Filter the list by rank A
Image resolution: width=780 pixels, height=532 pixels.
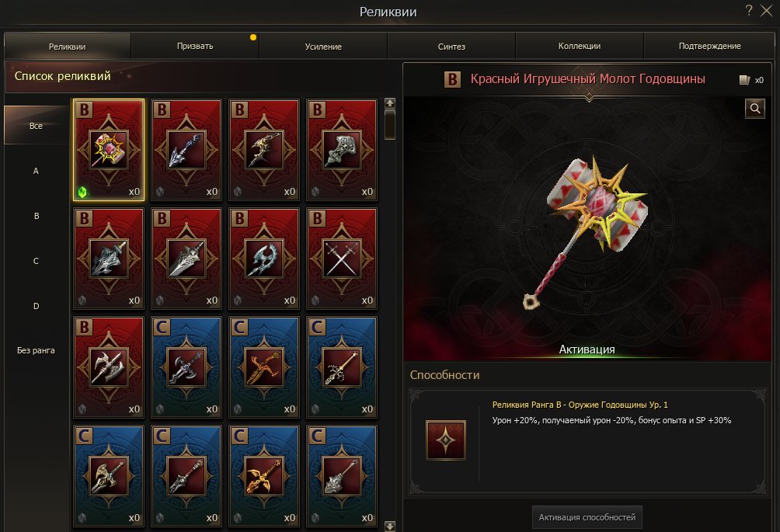(36, 171)
